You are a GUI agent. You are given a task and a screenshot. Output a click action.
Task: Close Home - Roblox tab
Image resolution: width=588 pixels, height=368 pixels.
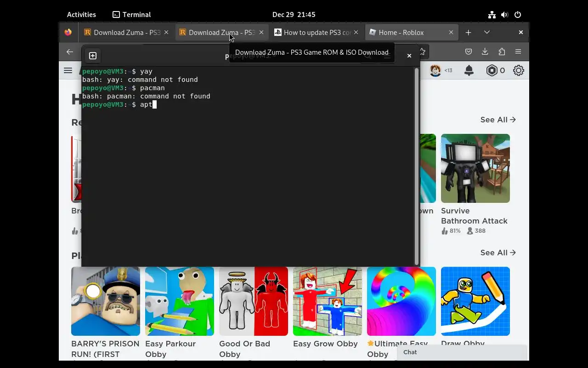click(451, 32)
